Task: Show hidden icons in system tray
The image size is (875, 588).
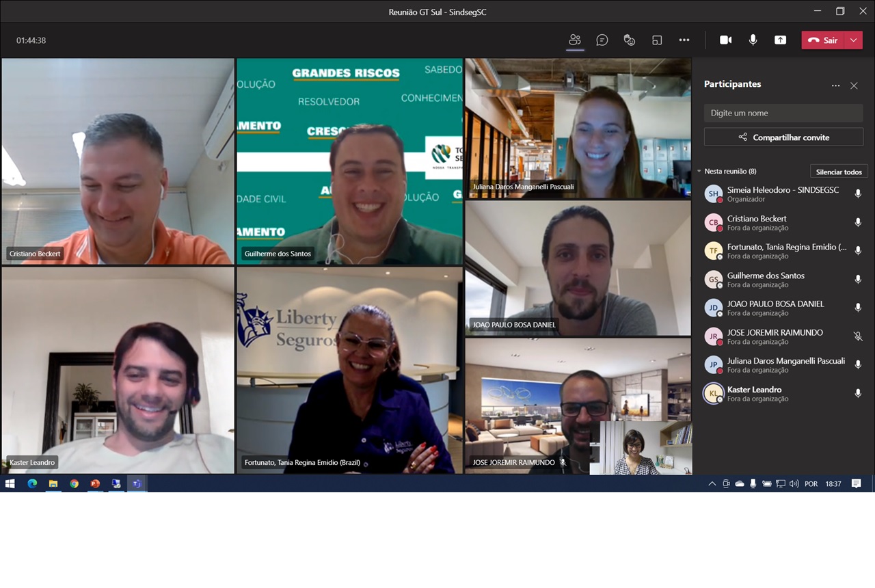Action: coord(712,483)
